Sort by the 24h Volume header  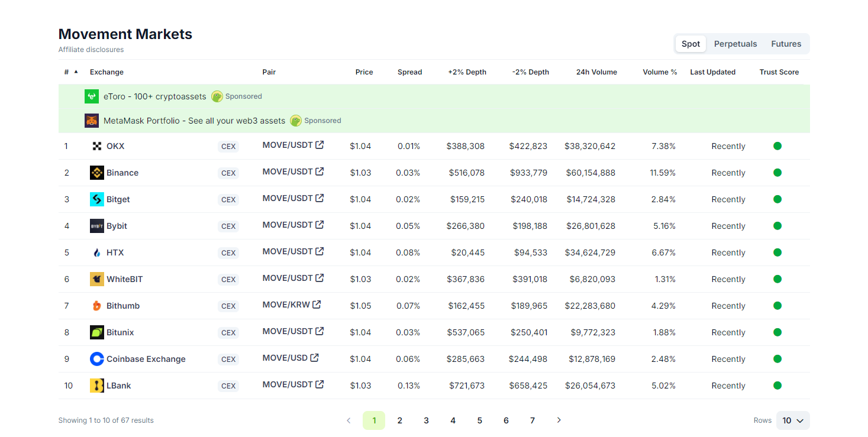pyautogui.click(x=596, y=72)
